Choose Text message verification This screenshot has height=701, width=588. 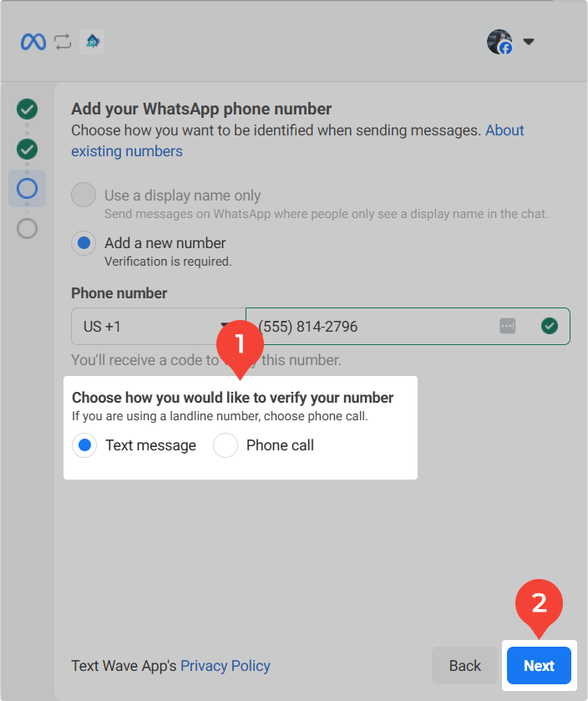coord(84,445)
